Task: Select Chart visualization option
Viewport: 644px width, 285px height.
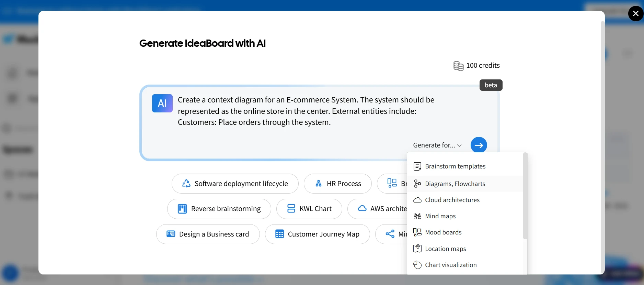Action: click(x=465, y=265)
